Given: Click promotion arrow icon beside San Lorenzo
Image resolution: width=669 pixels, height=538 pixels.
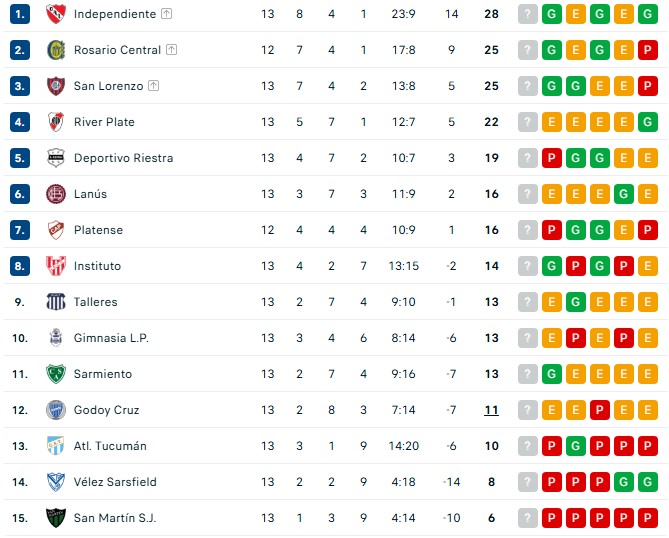Looking at the screenshot, I should pos(153,86).
